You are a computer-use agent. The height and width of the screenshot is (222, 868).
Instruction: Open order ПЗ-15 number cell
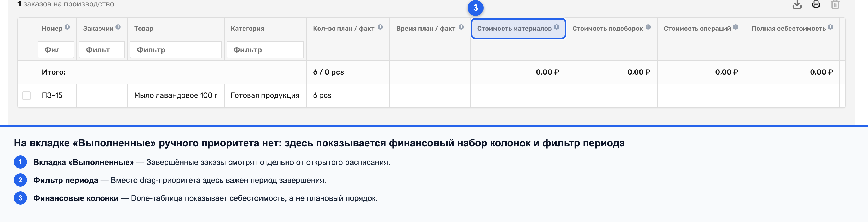52,95
